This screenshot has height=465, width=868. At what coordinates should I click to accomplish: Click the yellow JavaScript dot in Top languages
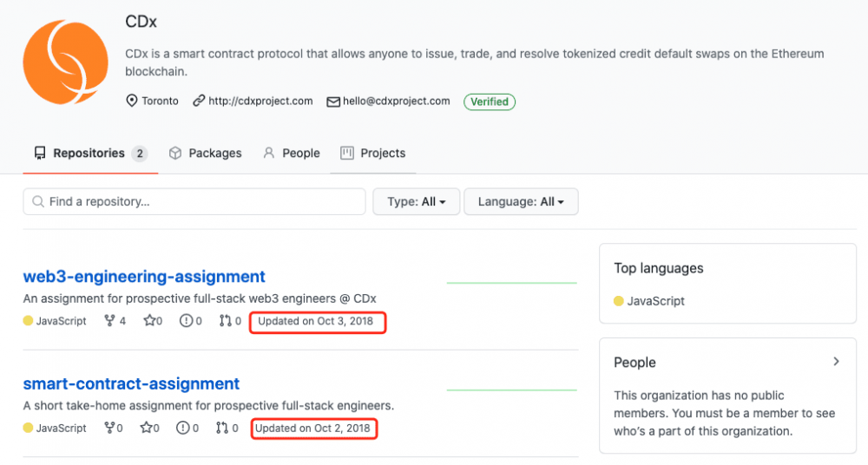[619, 301]
